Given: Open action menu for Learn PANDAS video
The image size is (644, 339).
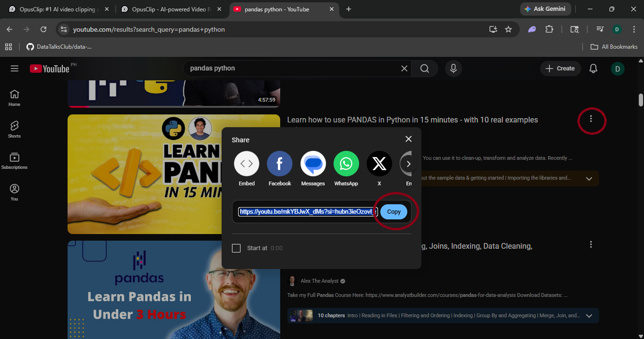Looking at the screenshot, I should (x=591, y=119).
